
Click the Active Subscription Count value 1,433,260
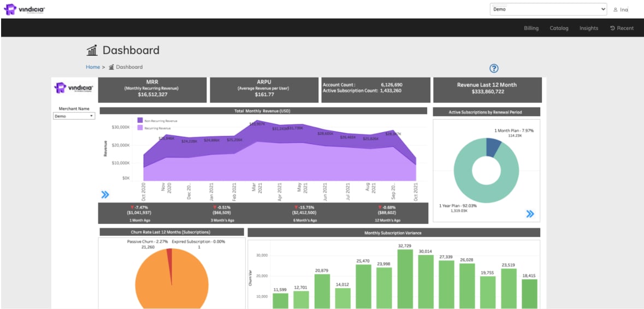[391, 90]
